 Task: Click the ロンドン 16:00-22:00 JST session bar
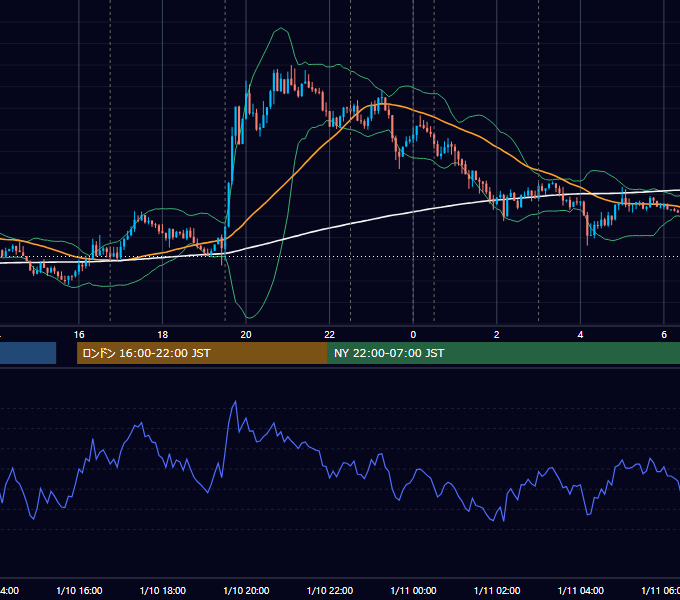pos(202,353)
